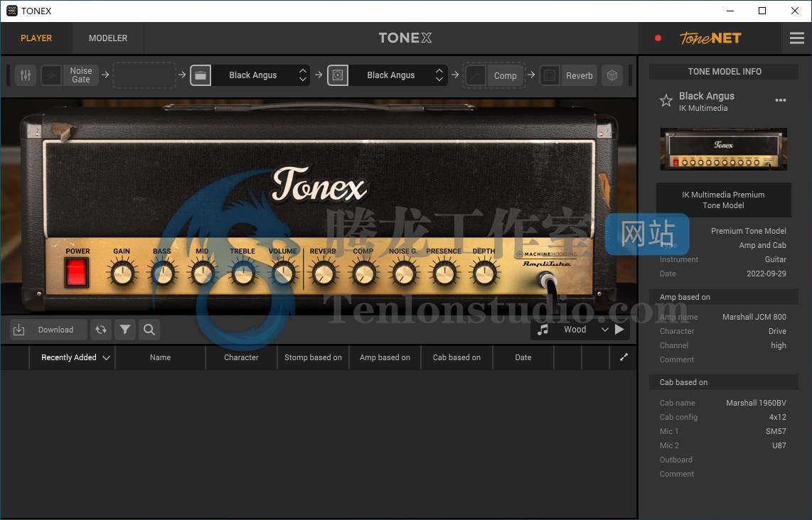Switch to the MODELER tab
Viewport: 812px width, 520px height.
pos(107,38)
